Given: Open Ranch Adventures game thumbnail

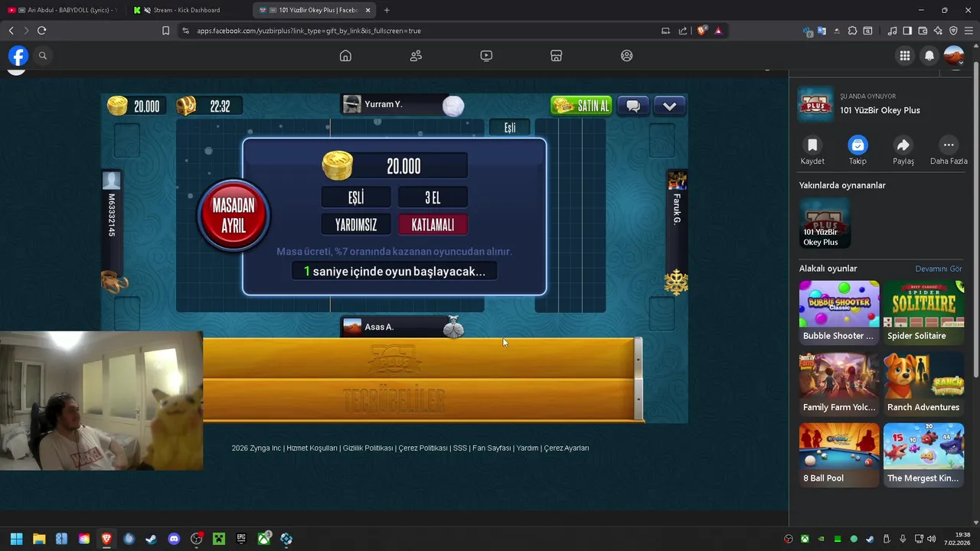Looking at the screenshot, I should (x=923, y=383).
